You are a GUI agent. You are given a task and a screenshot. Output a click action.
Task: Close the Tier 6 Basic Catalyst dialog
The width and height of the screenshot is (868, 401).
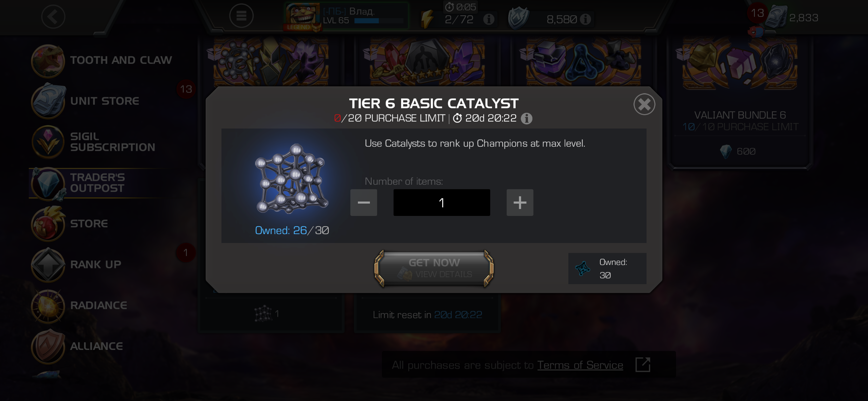coord(644,104)
